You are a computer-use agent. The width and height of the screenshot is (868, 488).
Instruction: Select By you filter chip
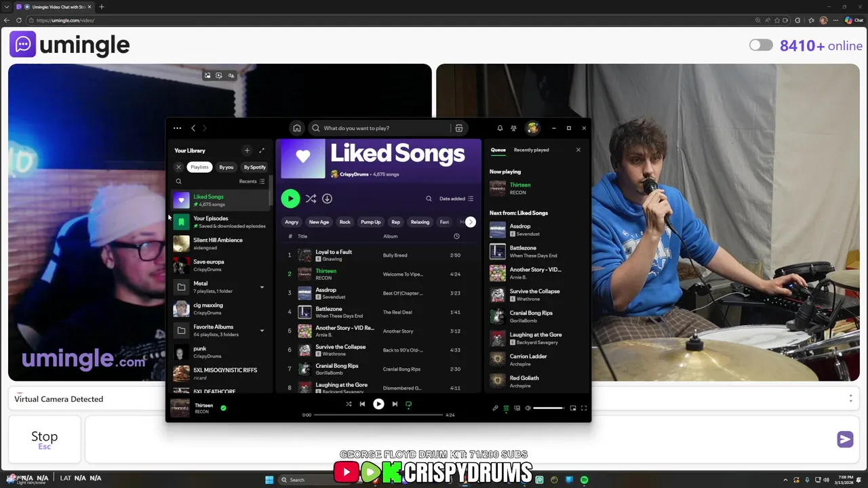pos(226,167)
